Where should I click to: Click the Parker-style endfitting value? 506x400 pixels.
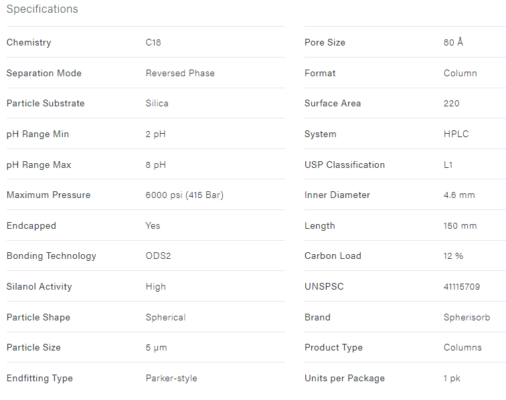pyautogui.click(x=171, y=378)
